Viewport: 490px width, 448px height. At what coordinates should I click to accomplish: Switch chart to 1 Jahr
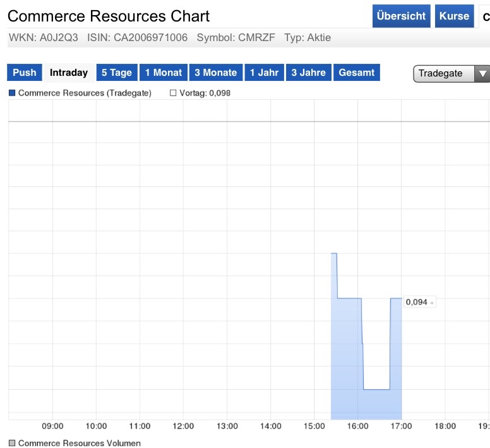pyautogui.click(x=264, y=73)
